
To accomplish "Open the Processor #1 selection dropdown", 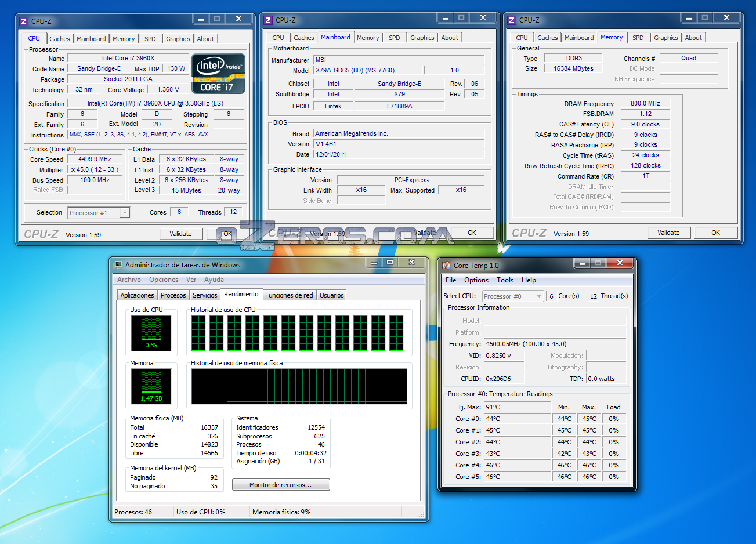I will pos(99,213).
